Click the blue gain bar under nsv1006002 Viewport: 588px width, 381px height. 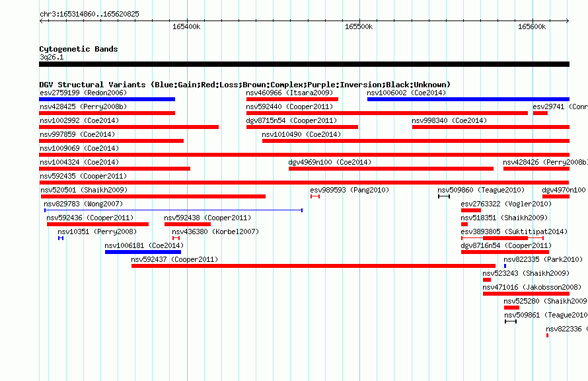[x=468, y=99]
